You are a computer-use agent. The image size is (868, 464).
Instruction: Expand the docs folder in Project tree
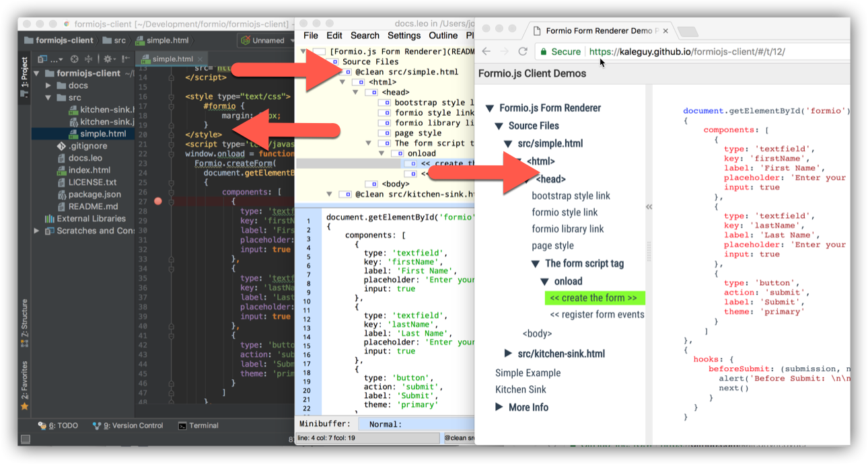tap(48, 85)
